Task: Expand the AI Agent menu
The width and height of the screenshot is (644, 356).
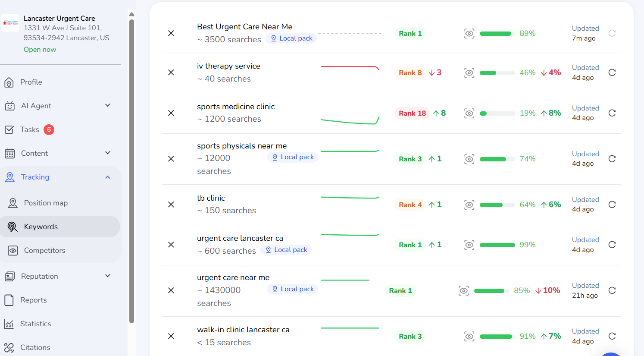Action: [108, 106]
